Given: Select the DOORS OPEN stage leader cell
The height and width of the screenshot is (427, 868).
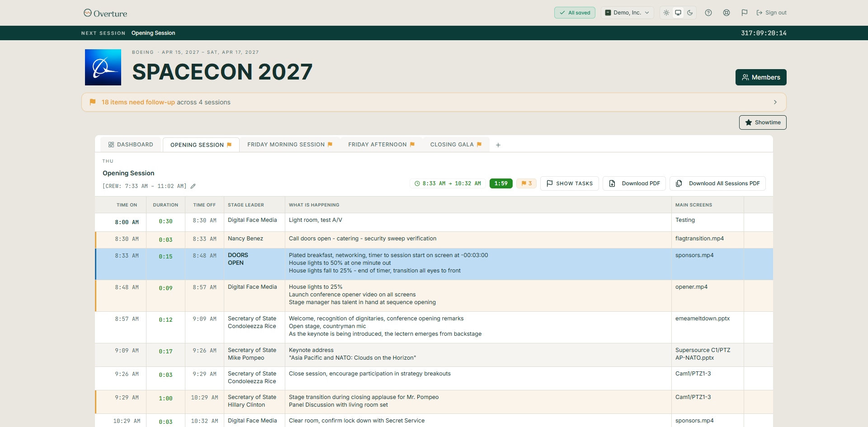Looking at the screenshot, I should [255, 264].
